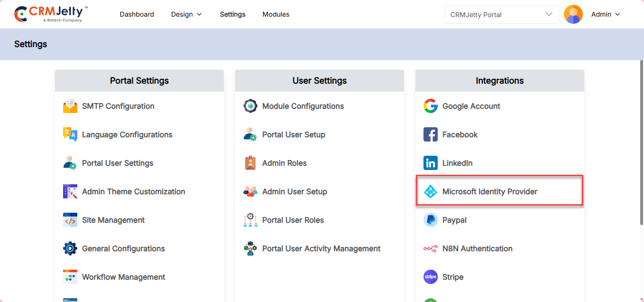This screenshot has width=644, height=302.
Task: Click the Site Management code icon
Action: 70,220
